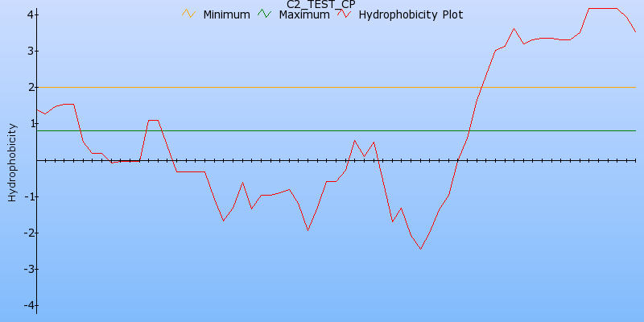The width and height of the screenshot is (644, 322).
Task: Click the -2 tick label on y-axis
Action: pyautogui.click(x=27, y=233)
